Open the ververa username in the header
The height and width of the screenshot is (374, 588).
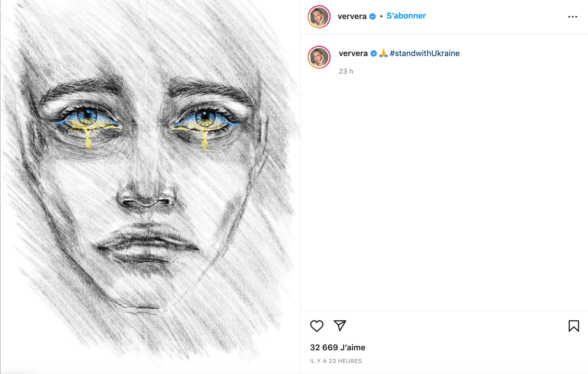352,16
